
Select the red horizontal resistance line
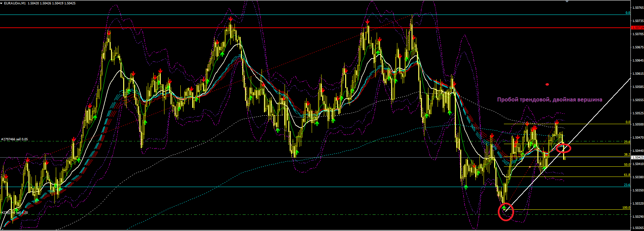click(315, 28)
